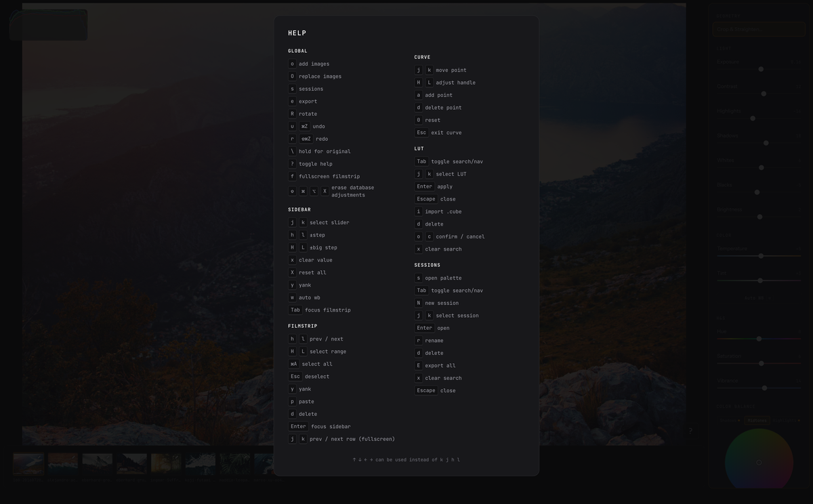Select the dagmar forest sunlight thumbnail
This screenshot has height=504, width=813.
[166, 464]
